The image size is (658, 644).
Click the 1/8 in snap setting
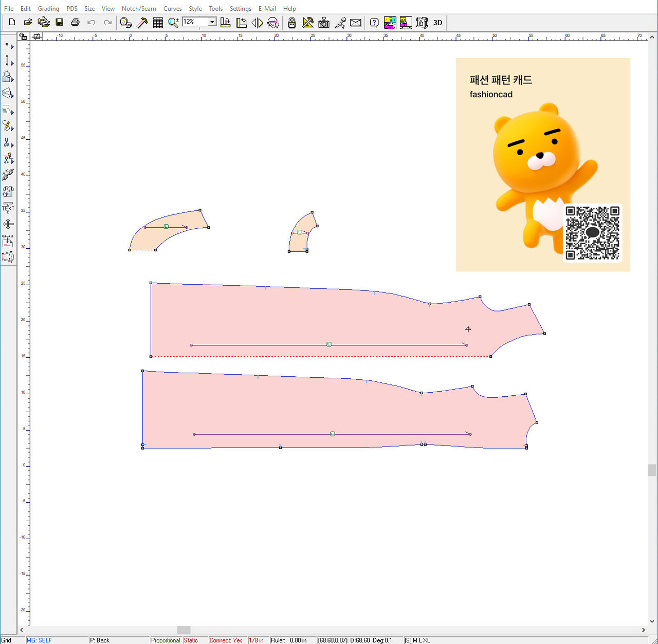[x=256, y=640]
